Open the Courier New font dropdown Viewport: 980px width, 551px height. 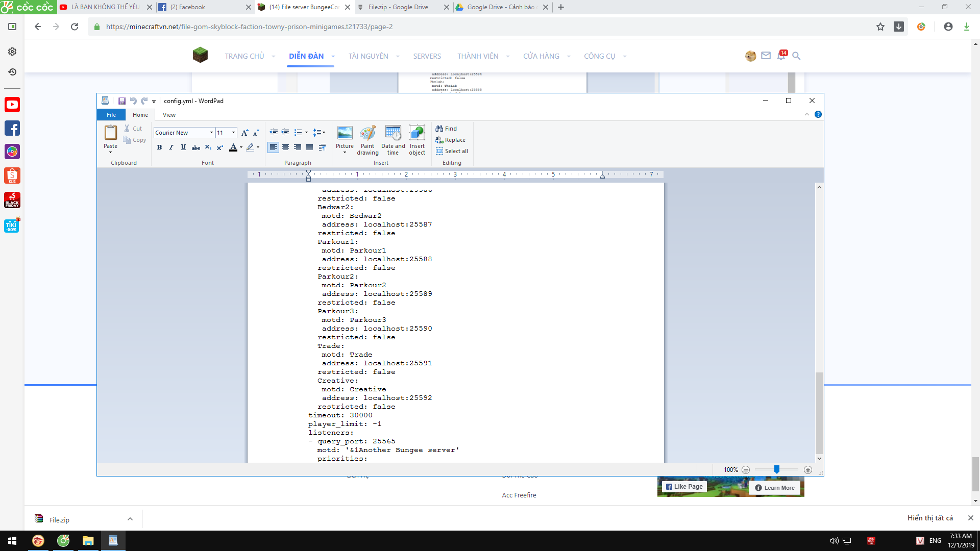coord(211,133)
